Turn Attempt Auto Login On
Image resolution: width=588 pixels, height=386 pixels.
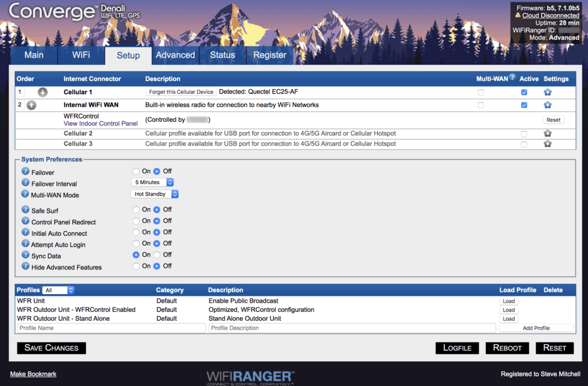click(136, 244)
